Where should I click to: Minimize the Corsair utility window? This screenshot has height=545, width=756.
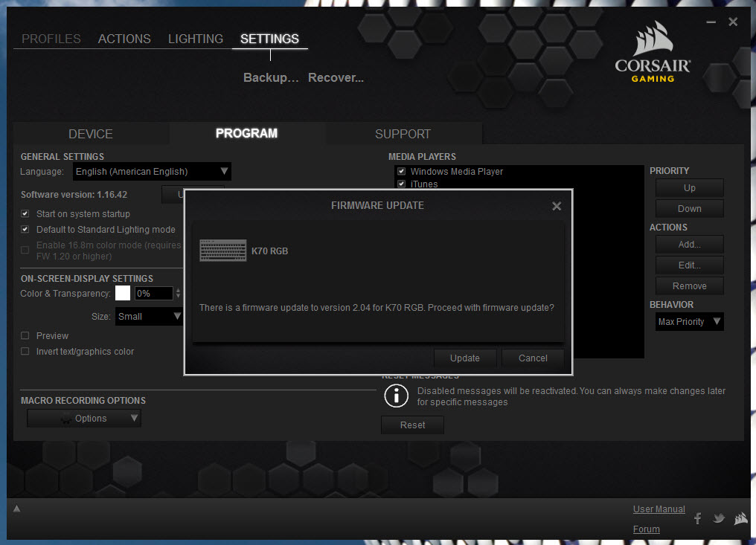pos(711,22)
